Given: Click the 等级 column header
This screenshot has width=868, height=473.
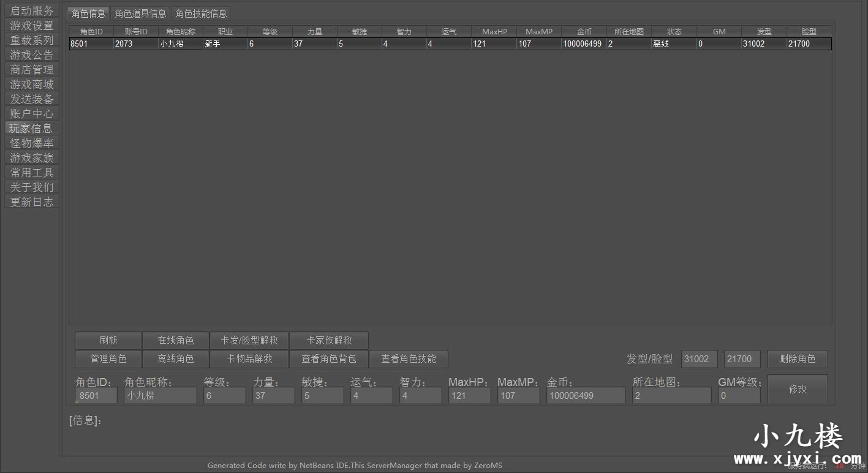Looking at the screenshot, I should click(x=270, y=31).
